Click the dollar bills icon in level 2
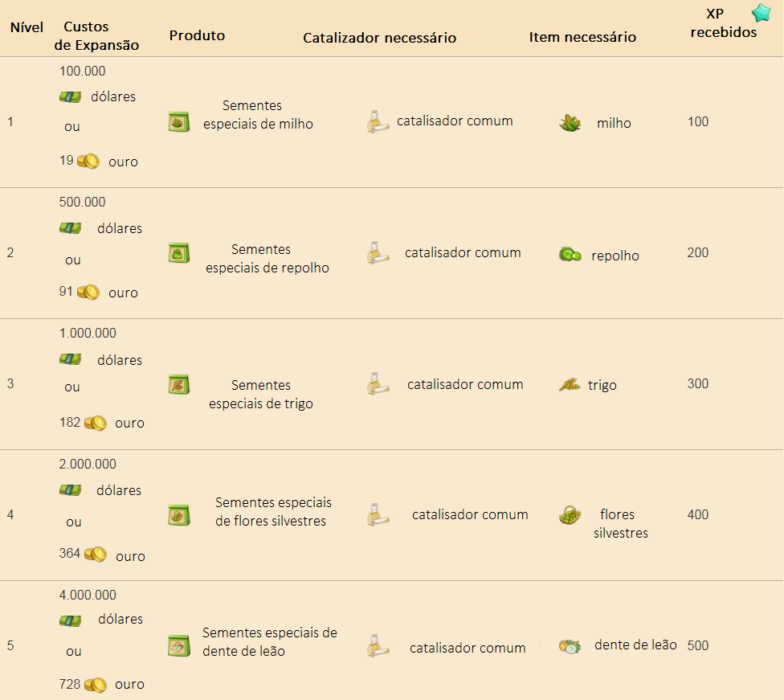Image resolution: width=784 pixels, height=700 pixels. pos(70,228)
